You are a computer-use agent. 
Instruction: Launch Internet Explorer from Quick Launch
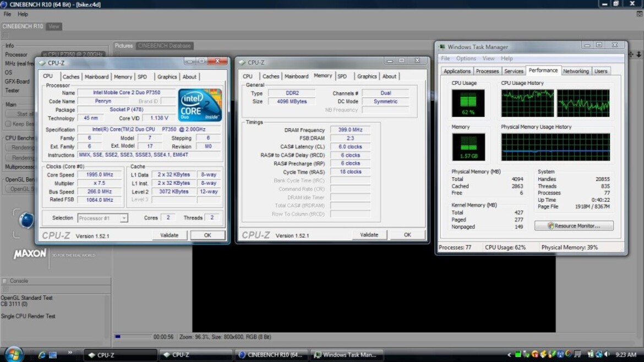42,355
